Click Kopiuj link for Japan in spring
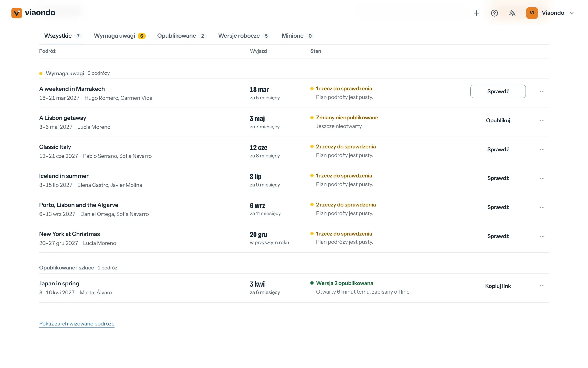 pyautogui.click(x=498, y=286)
